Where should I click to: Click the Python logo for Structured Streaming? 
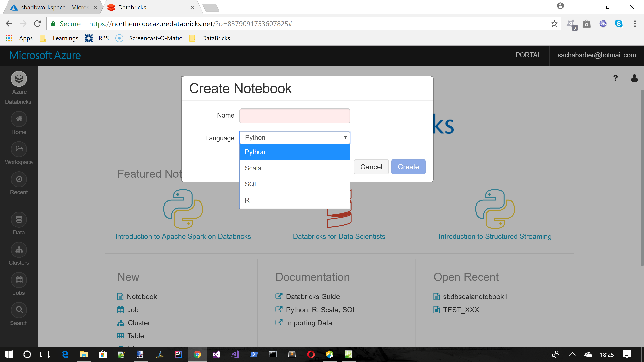pyautogui.click(x=495, y=209)
